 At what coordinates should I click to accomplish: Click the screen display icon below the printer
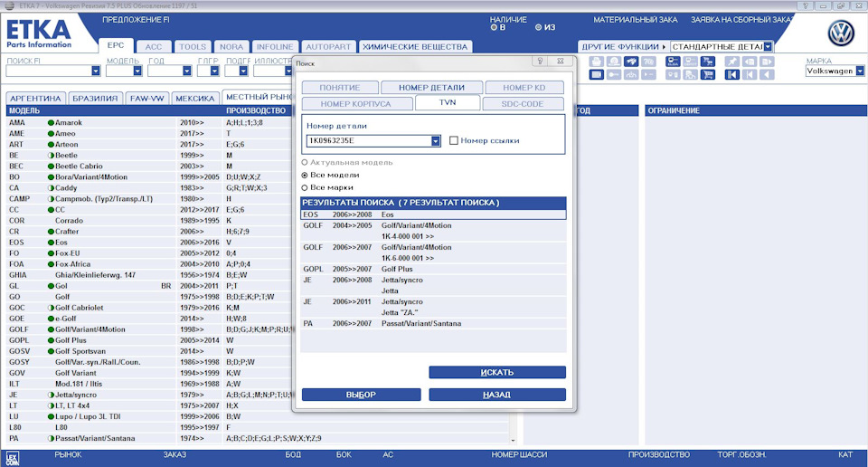click(596, 75)
